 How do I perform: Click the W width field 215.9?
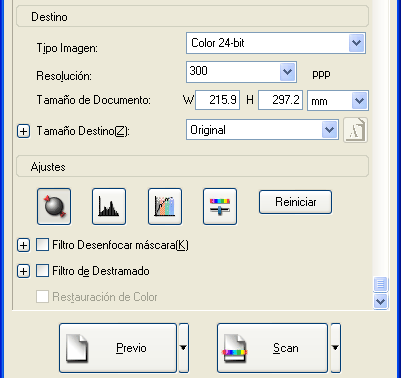(217, 100)
